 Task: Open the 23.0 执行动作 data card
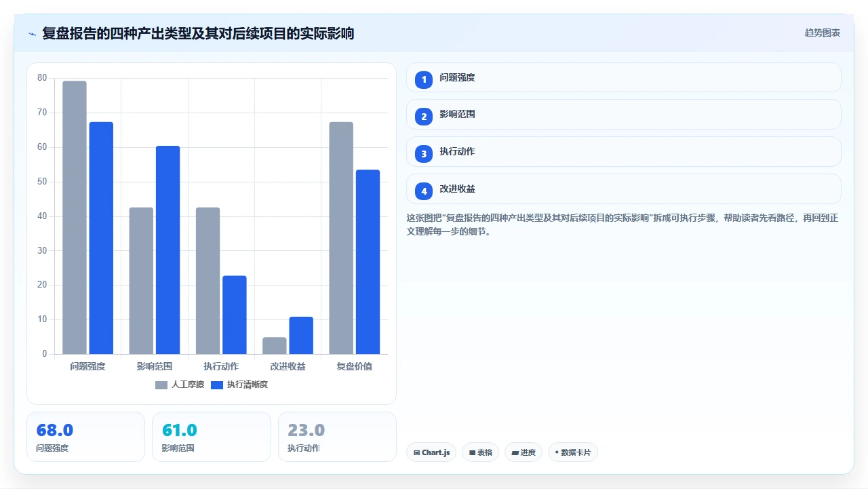point(337,437)
